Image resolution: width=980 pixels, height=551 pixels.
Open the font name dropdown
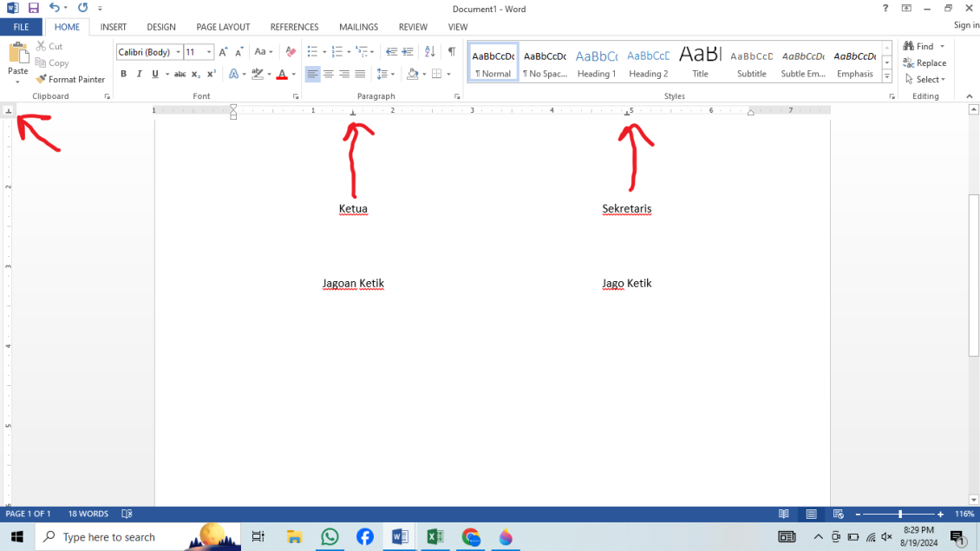[x=178, y=51]
